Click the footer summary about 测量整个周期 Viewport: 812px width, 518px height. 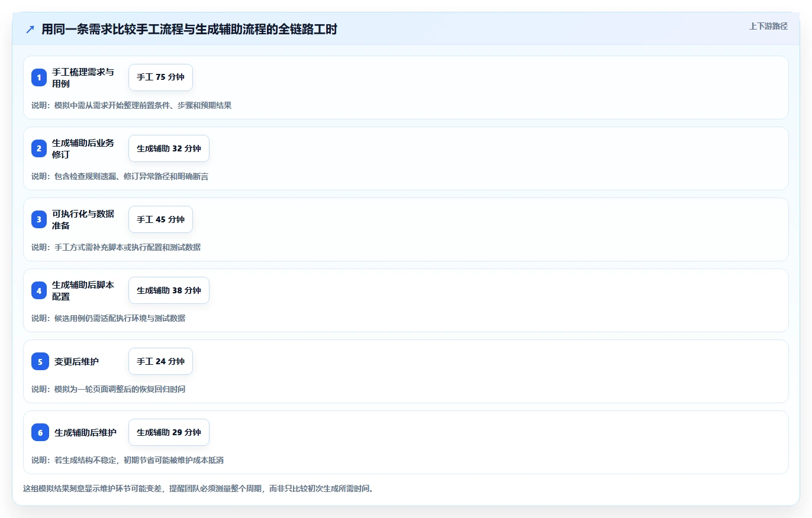(198, 489)
